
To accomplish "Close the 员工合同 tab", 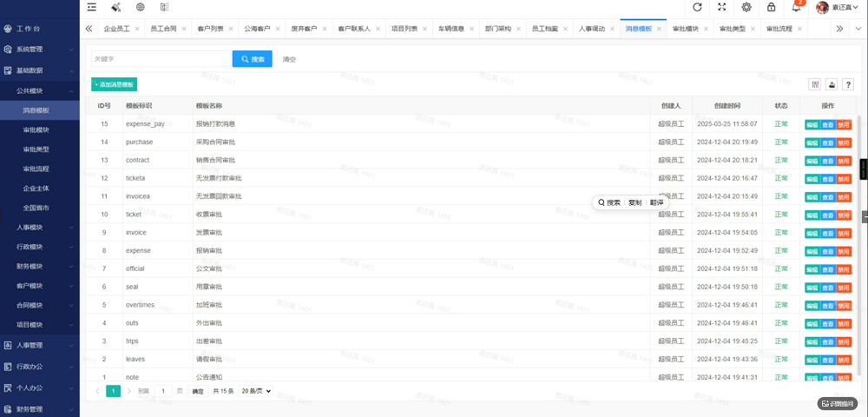I will click(x=184, y=29).
